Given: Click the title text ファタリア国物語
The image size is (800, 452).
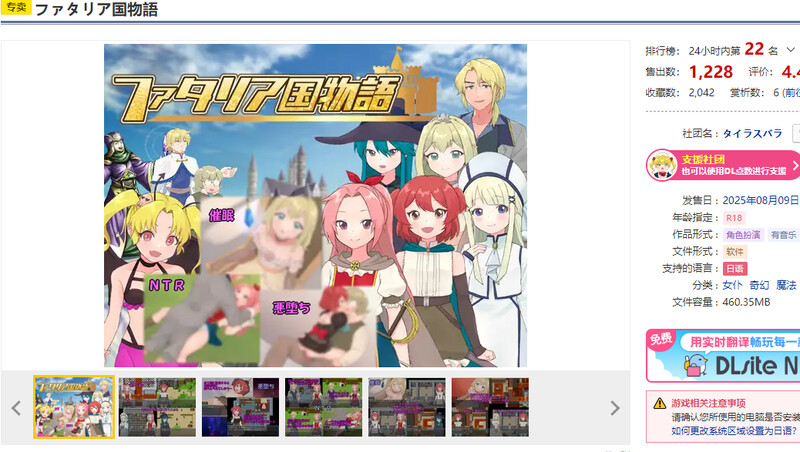Looking at the screenshot, I should 96,9.
